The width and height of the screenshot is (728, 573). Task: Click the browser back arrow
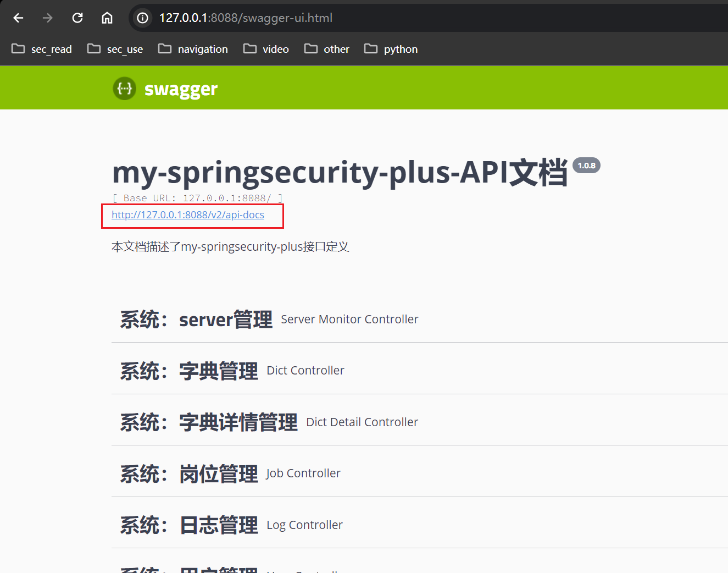coord(18,18)
